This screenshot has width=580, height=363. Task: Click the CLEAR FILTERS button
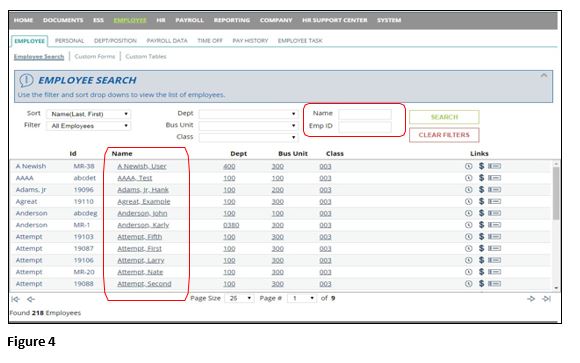[x=444, y=135]
